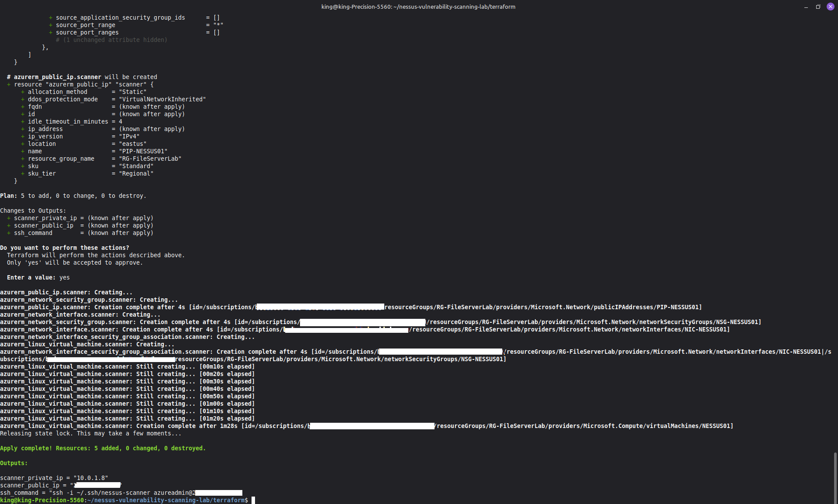Image resolution: width=838 pixels, height=504 pixels.
Task: Minimize the terminal window
Action: pos(806,7)
